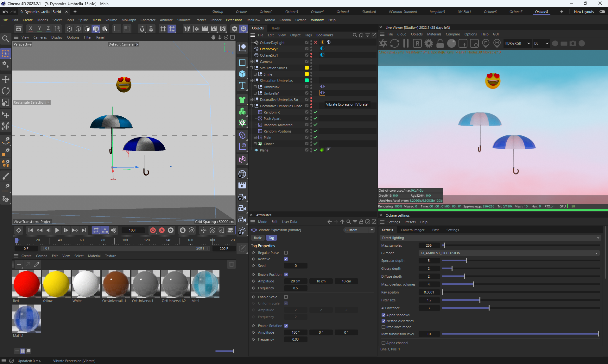Image resolution: width=608 pixels, height=364 pixels.
Task: Uncheck Alpha shadows option
Action: 383,315
